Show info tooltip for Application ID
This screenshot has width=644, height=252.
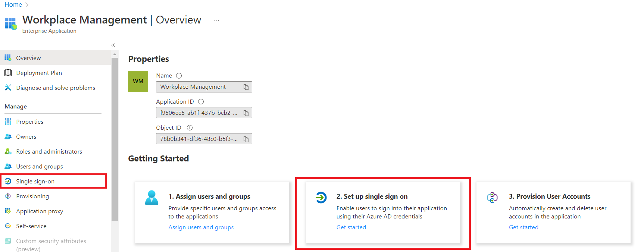click(201, 102)
